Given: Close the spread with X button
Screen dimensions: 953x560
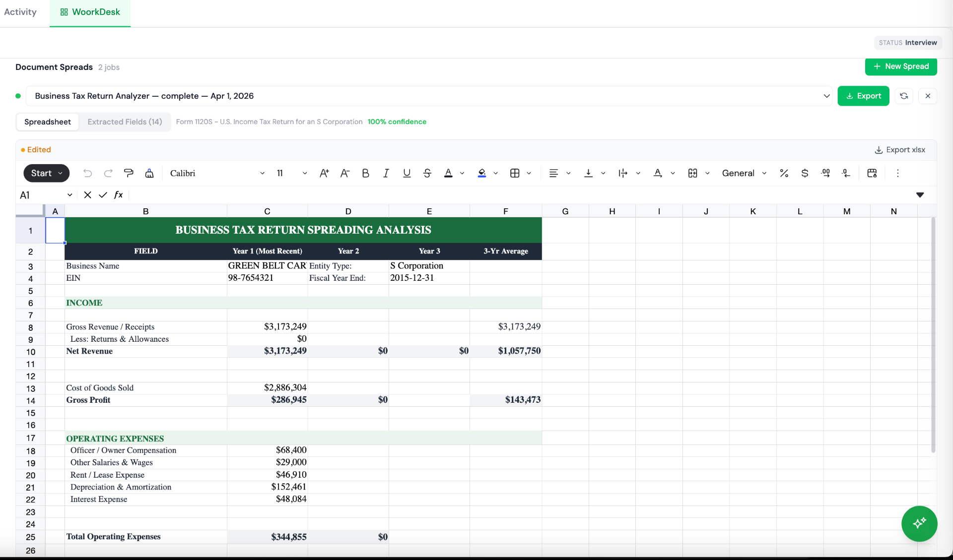Looking at the screenshot, I should (928, 96).
